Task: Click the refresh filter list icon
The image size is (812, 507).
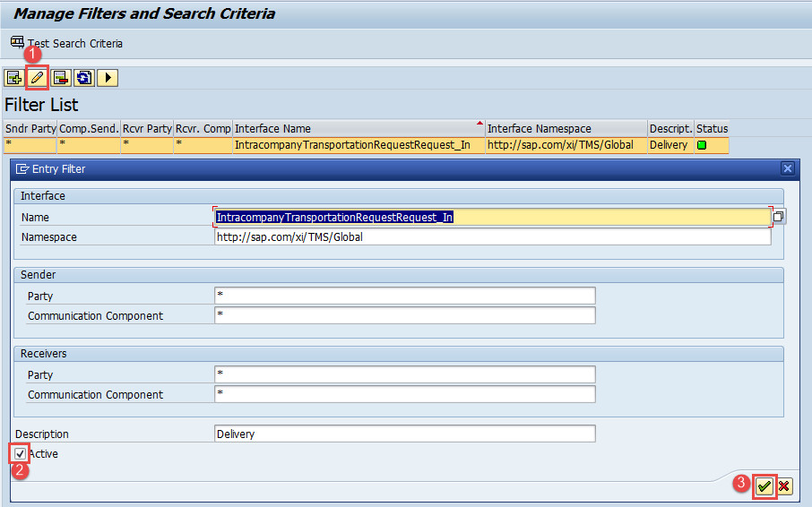Action: point(84,78)
